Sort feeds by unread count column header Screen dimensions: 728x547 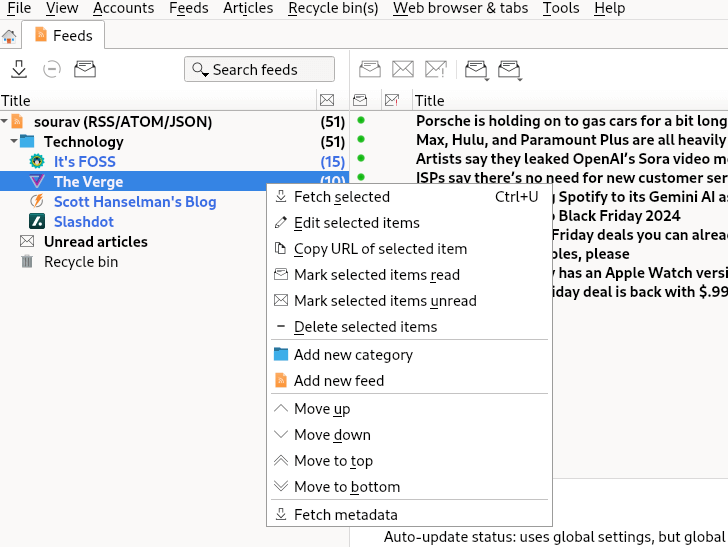(x=326, y=100)
